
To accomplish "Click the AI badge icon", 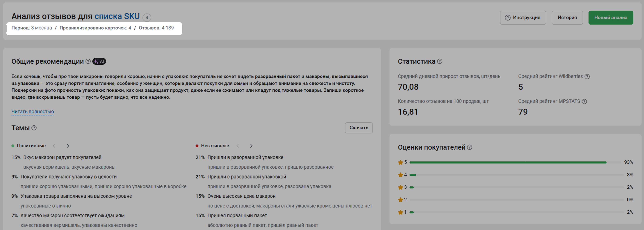I will (99, 61).
